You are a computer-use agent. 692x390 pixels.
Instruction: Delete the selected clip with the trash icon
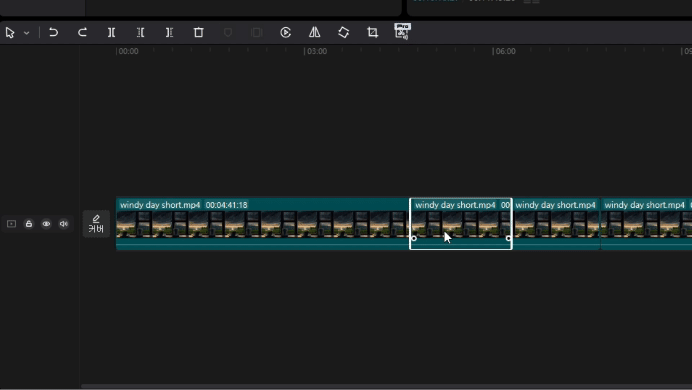tap(199, 32)
